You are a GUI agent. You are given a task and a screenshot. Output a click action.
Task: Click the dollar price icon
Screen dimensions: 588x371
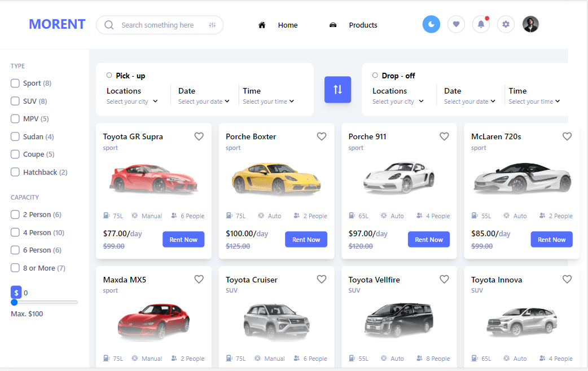[16, 293]
